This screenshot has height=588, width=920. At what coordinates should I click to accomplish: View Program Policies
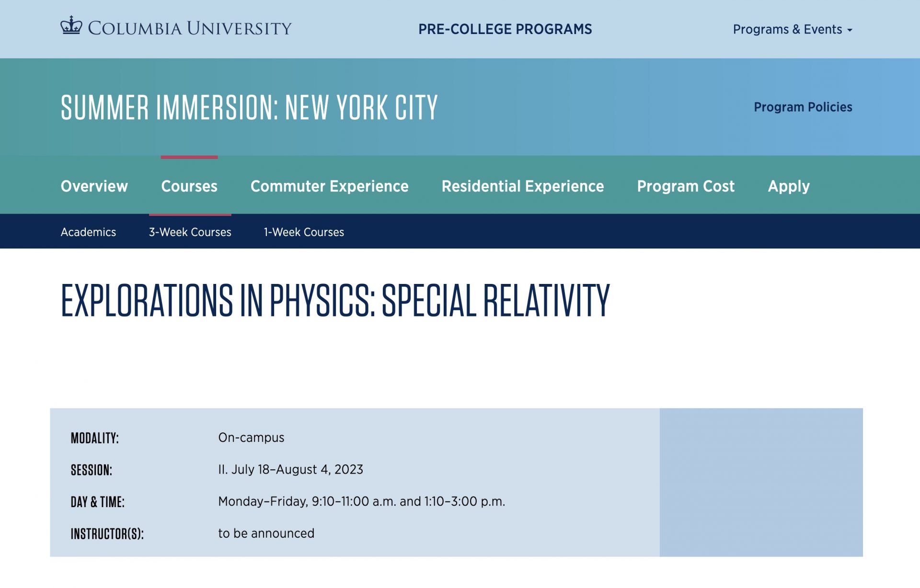803,107
